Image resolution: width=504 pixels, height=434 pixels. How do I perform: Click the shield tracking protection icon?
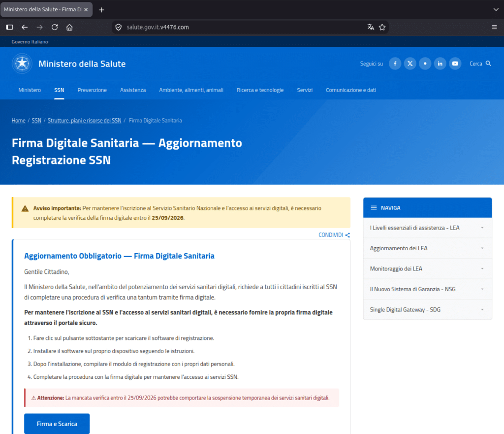119,28
